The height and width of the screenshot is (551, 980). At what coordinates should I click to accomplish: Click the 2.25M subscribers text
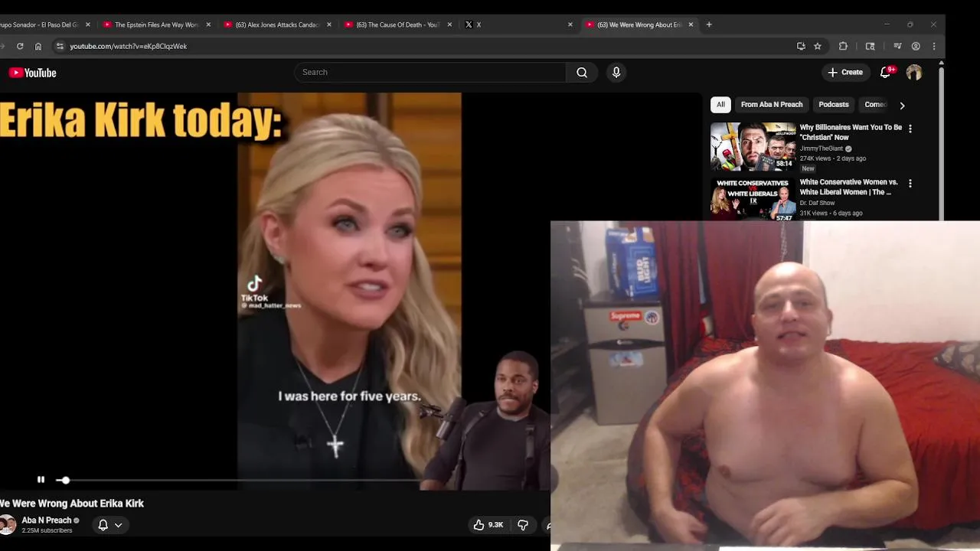(47, 530)
